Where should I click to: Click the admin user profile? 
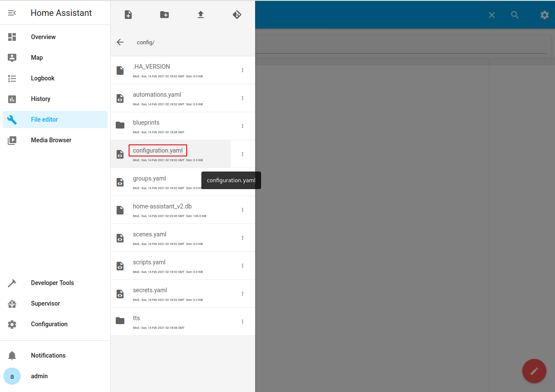coord(39,376)
